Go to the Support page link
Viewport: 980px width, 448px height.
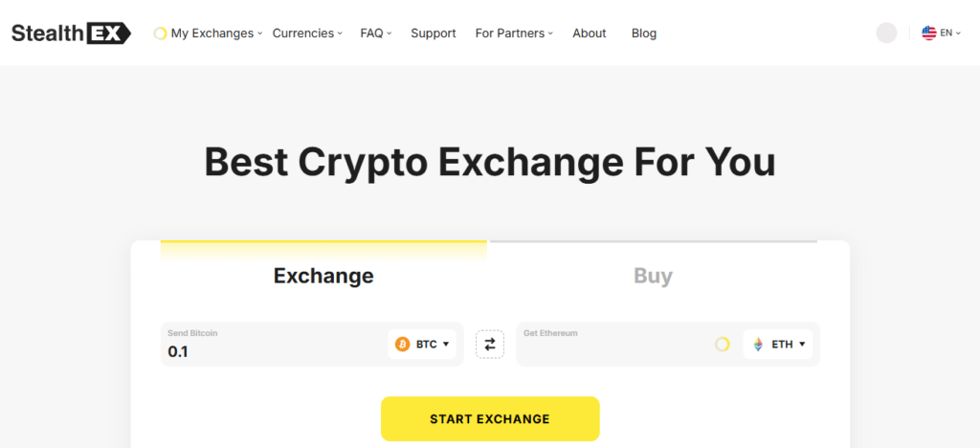433,33
